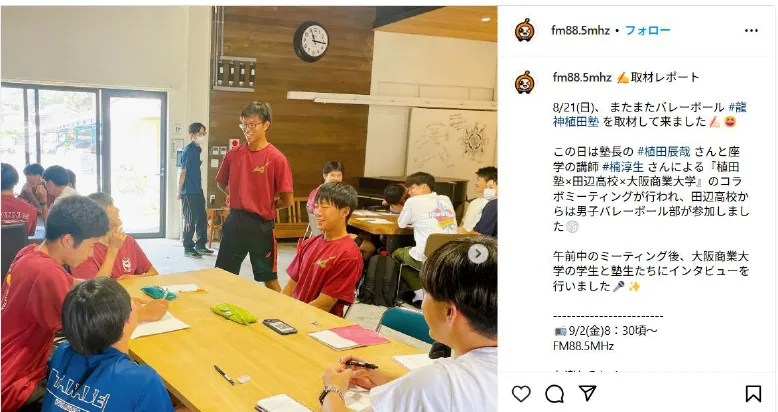Open more options three-dot menu
This screenshot has width=778, height=412.
tap(751, 31)
